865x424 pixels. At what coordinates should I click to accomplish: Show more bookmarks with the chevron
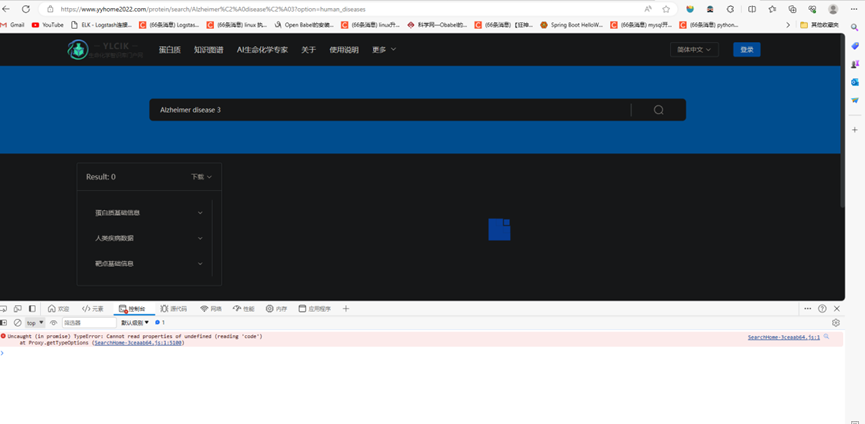[788, 25]
